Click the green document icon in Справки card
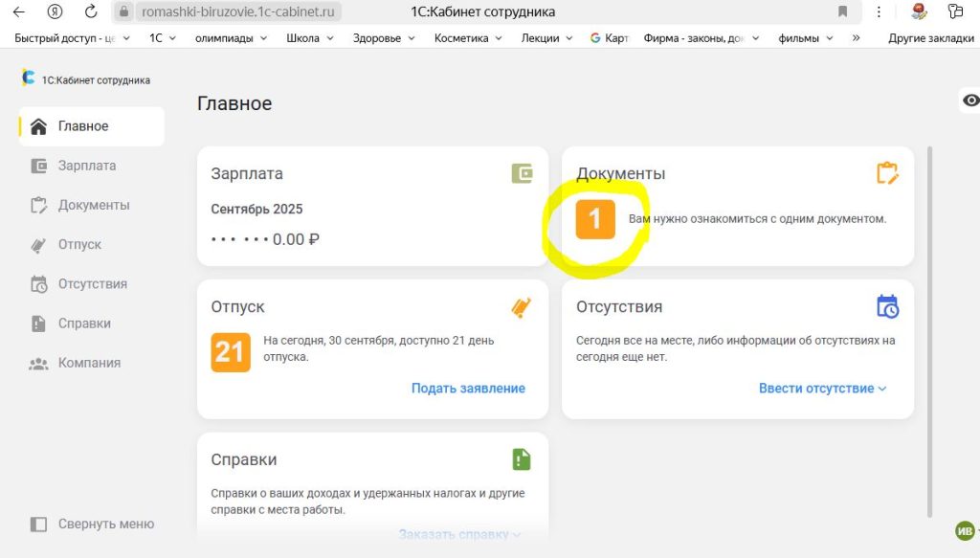This screenshot has width=980, height=558. pos(522,459)
